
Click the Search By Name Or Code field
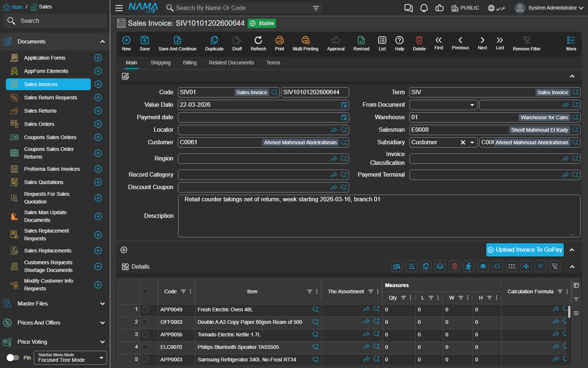pyautogui.click(x=243, y=8)
